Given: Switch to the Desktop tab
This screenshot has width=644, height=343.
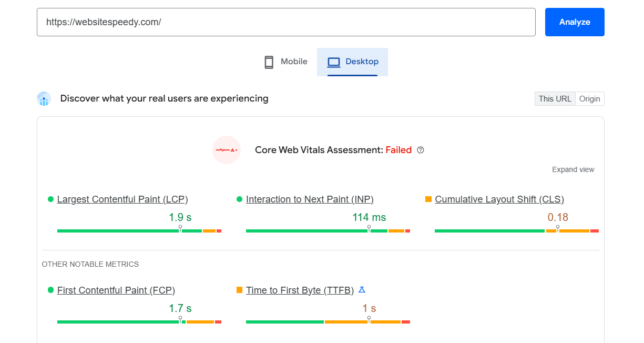Looking at the screenshot, I should pyautogui.click(x=353, y=62).
